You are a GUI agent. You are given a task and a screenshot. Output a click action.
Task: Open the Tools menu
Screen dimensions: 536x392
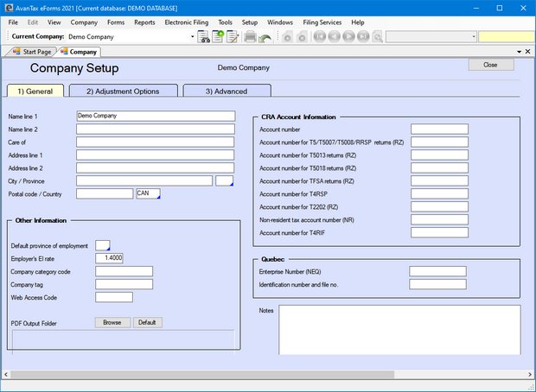click(225, 22)
